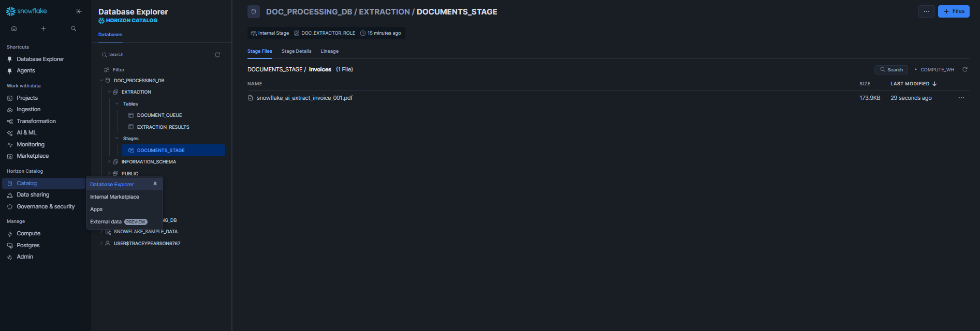Click the + Files button
Viewport: 980px width, 331px height.
point(953,11)
